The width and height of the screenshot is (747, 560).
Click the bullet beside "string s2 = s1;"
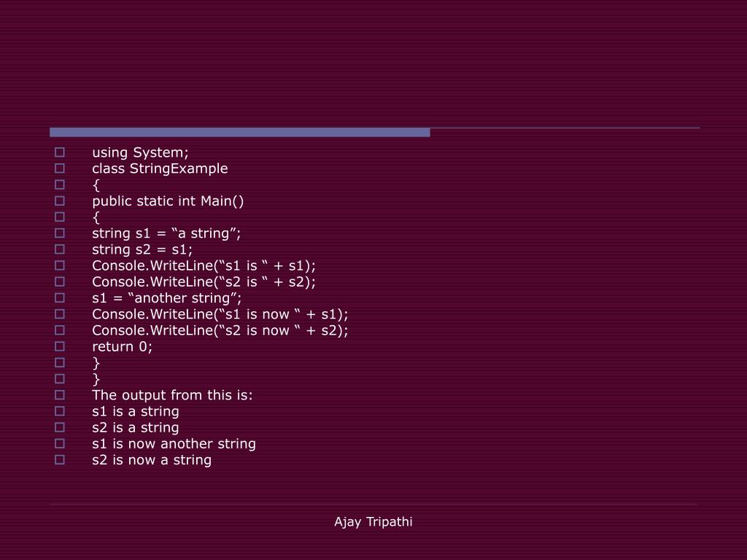pos(60,249)
